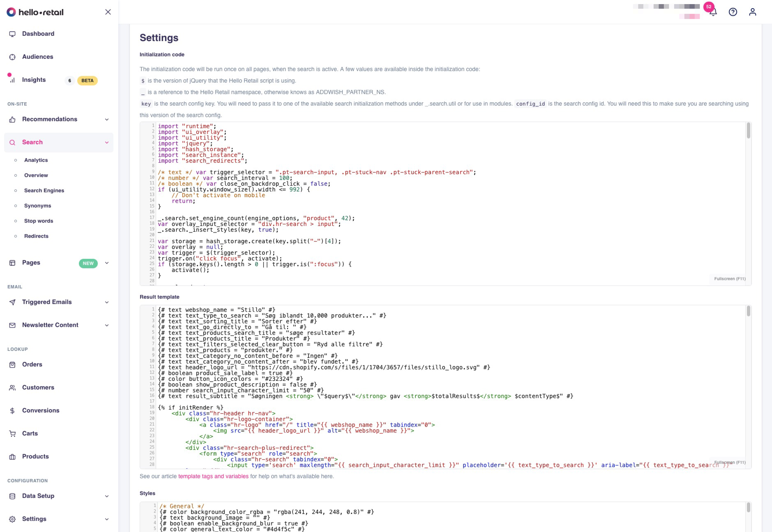The width and height of the screenshot is (772, 532).
Task: Open template tags and variables article link
Action: [213, 477]
